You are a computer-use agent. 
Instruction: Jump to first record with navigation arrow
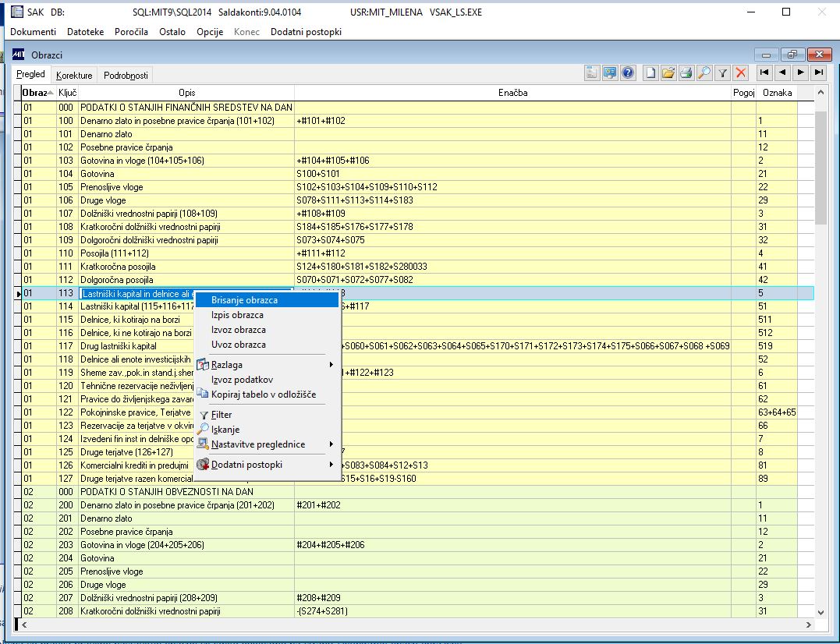764,73
